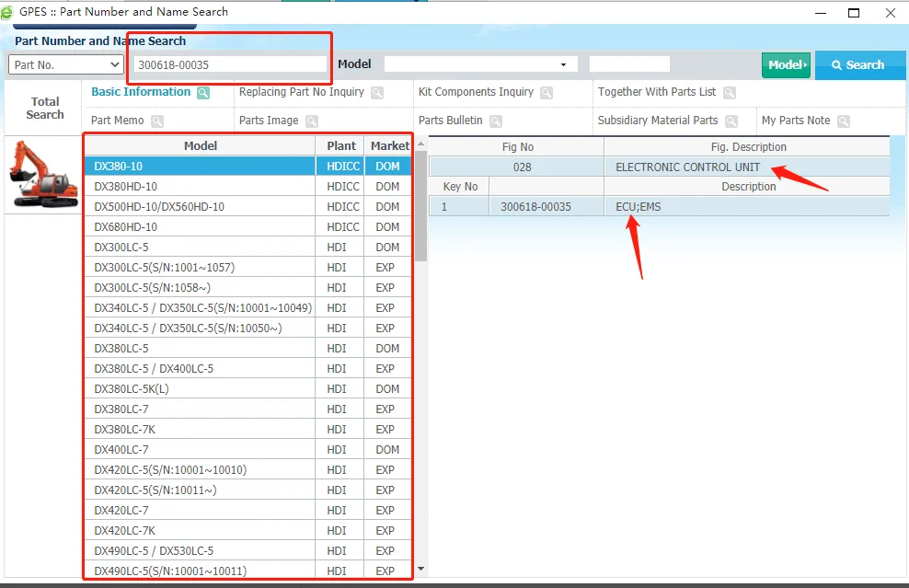This screenshot has height=588, width=909.
Task: Click magnifier icon beside Parts Bulletin
Action: click(x=496, y=121)
